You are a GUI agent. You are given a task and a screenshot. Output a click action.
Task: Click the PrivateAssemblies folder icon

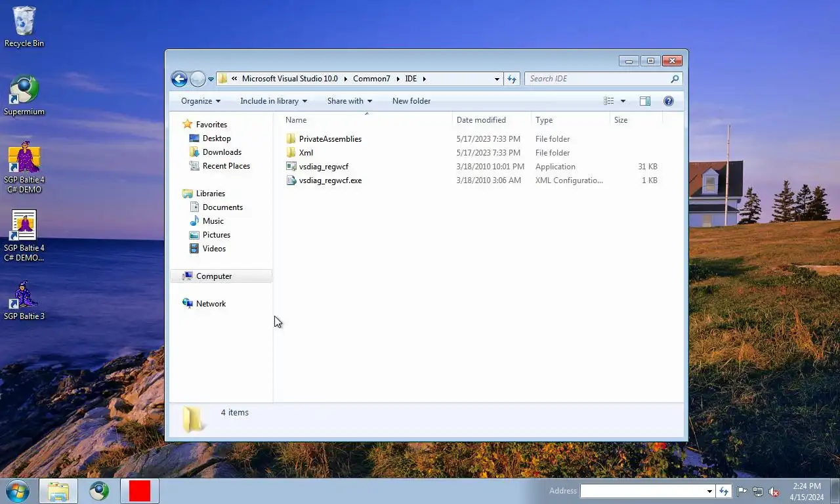pyautogui.click(x=291, y=139)
